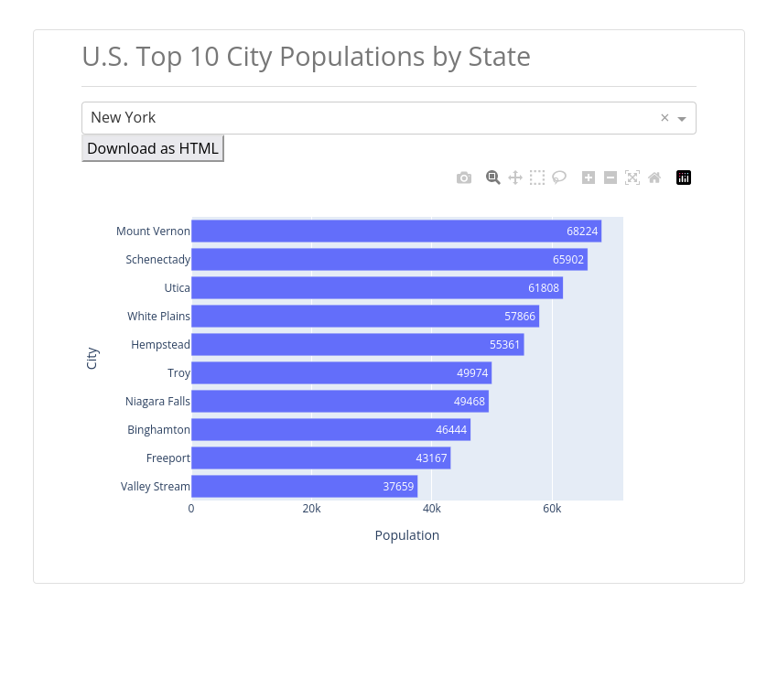Image resolution: width=778 pixels, height=700 pixels.
Task: Click the Mount Vernon bar
Action: click(396, 232)
